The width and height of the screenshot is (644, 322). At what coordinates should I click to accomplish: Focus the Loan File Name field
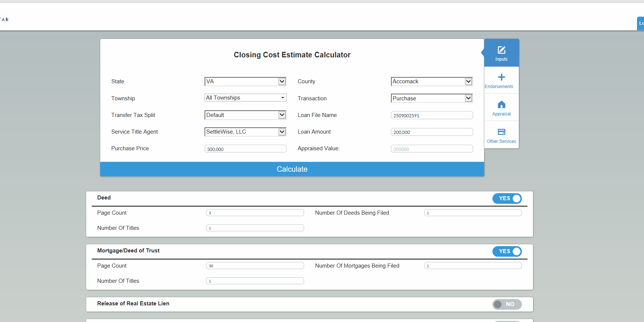(432, 115)
